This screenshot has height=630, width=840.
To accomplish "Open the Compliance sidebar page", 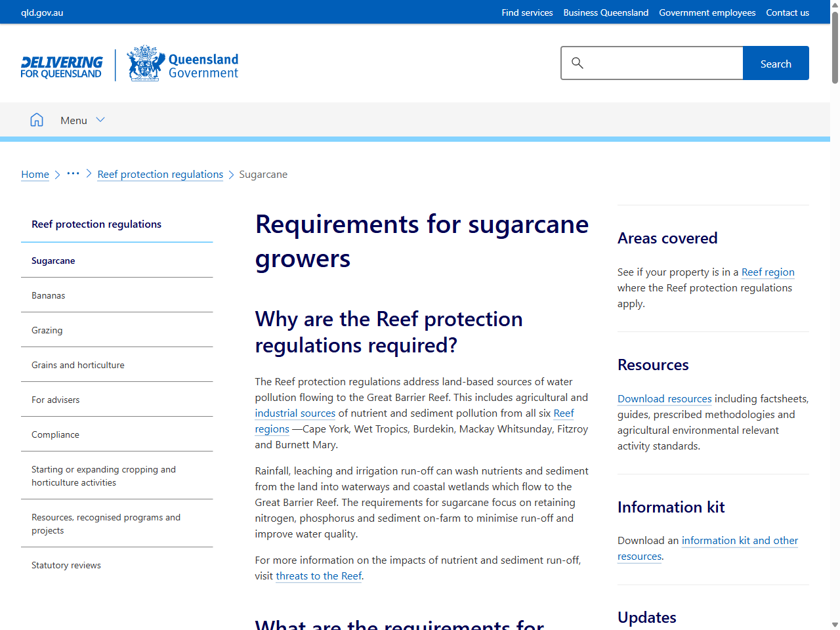I will tap(55, 434).
